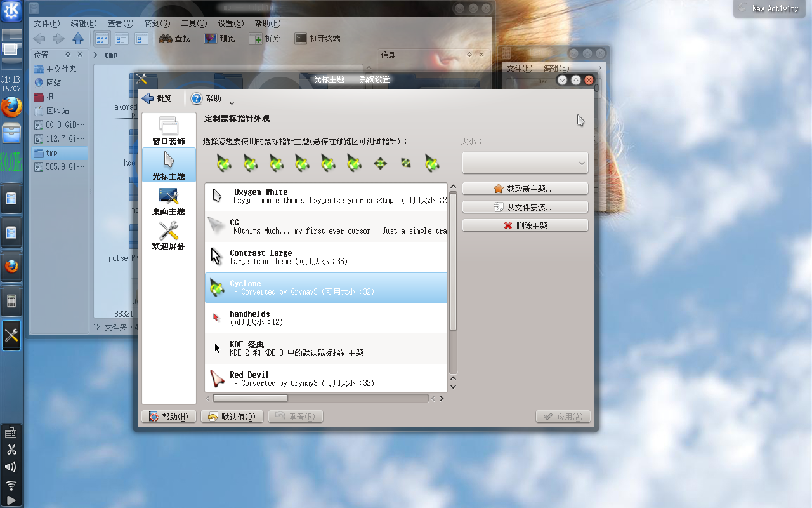Switch Dolphin to columns view mode
This screenshot has width=812, height=508.
click(x=141, y=39)
